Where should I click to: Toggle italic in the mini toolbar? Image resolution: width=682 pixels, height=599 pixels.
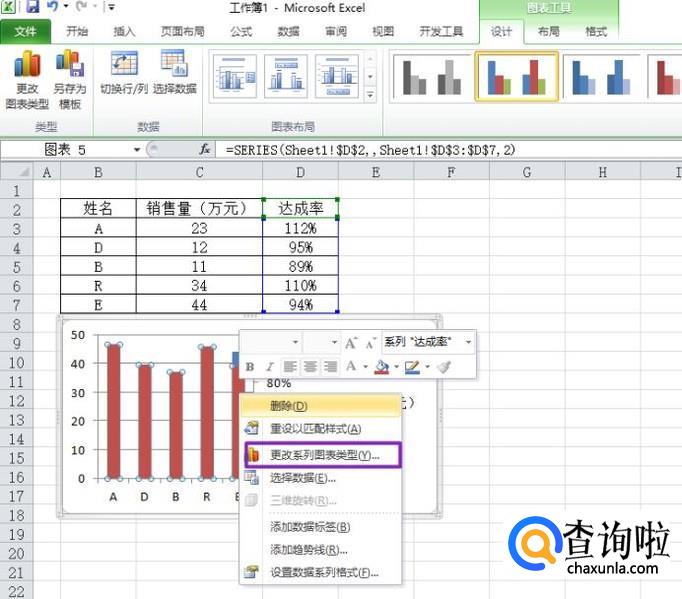(270, 367)
